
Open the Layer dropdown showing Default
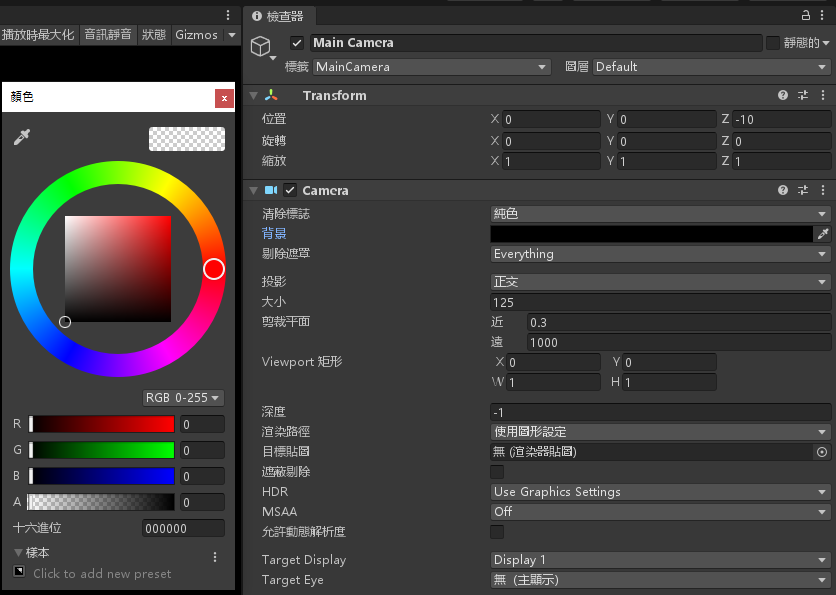[x=711, y=67]
